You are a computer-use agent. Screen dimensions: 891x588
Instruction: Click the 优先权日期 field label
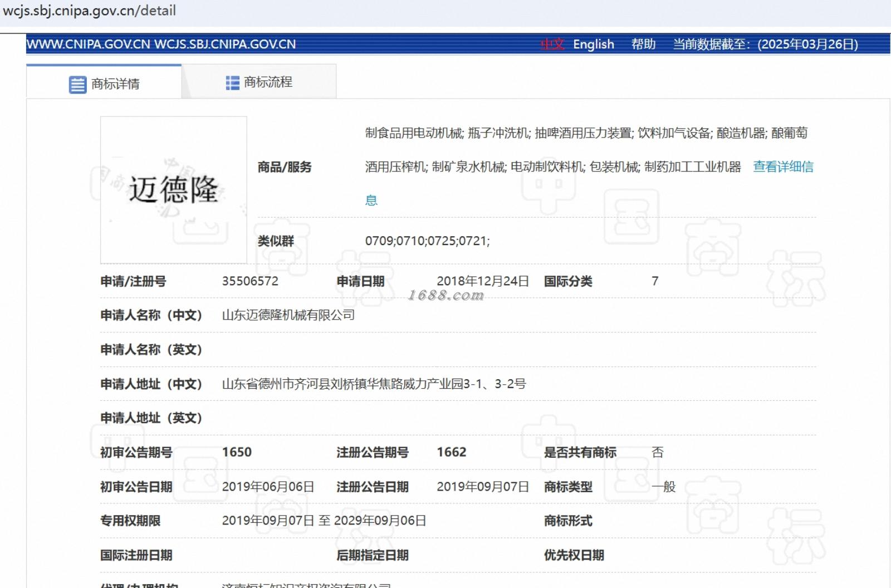(x=574, y=555)
